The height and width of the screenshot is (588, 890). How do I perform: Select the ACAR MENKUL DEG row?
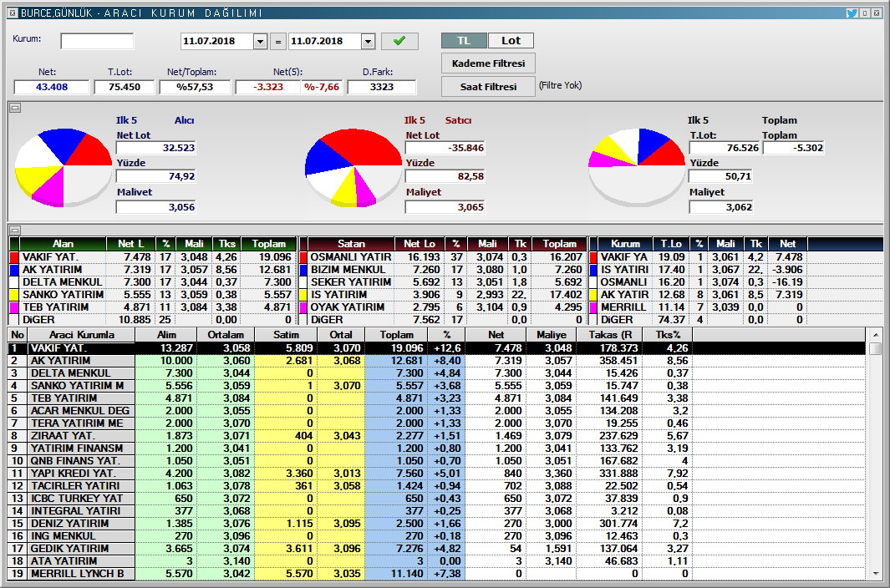(436, 410)
